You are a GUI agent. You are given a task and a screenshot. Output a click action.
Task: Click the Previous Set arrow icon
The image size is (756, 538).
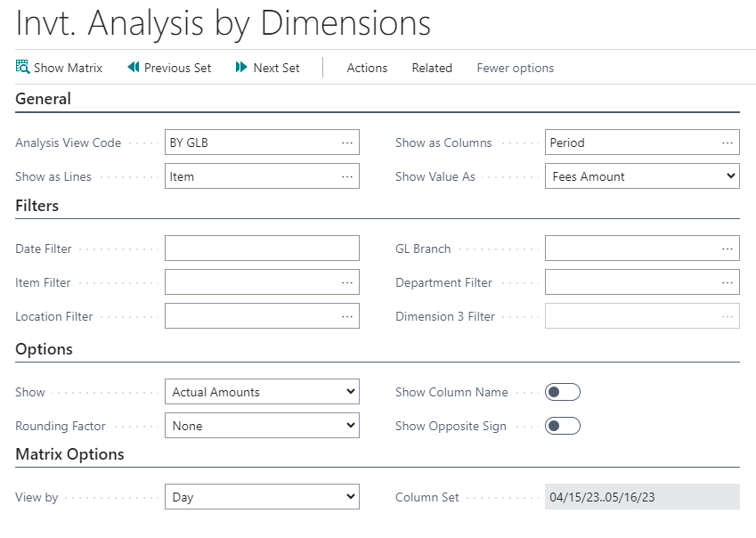coord(134,68)
